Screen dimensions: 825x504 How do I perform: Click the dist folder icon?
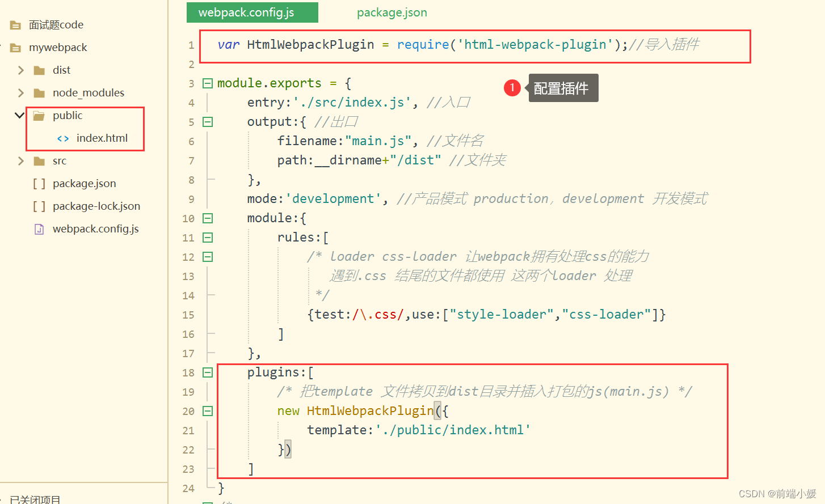39,70
